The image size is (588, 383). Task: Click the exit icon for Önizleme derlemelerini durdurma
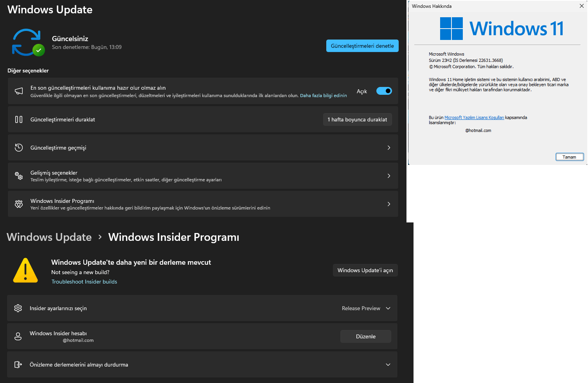coord(18,365)
